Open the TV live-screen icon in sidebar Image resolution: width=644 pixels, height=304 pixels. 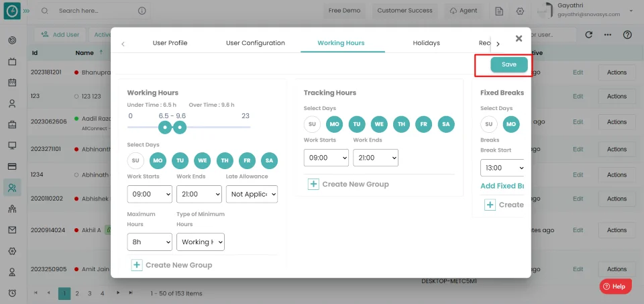pyautogui.click(x=12, y=62)
